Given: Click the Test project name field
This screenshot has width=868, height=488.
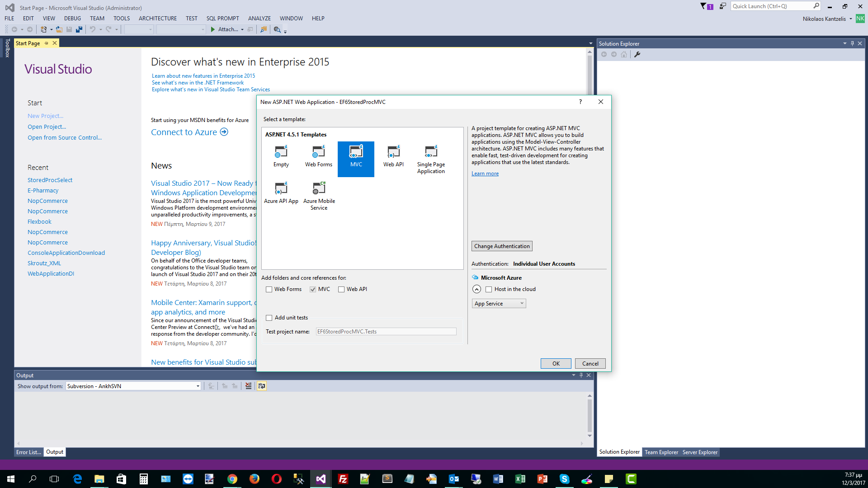Looking at the screenshot, I should (x=386, y=332).
